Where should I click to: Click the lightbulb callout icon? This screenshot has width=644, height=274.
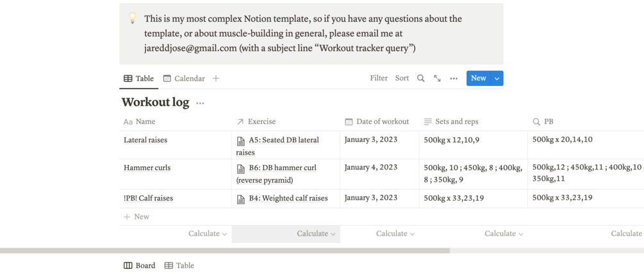pos(133,19)
